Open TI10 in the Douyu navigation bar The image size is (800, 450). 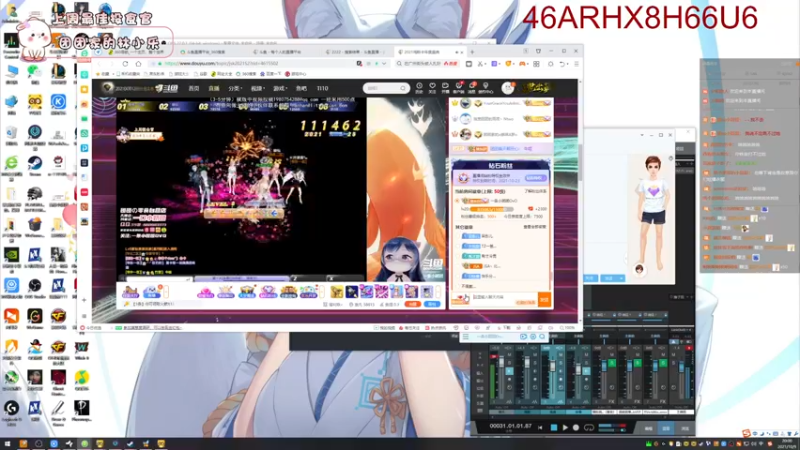tap(322, 88)
